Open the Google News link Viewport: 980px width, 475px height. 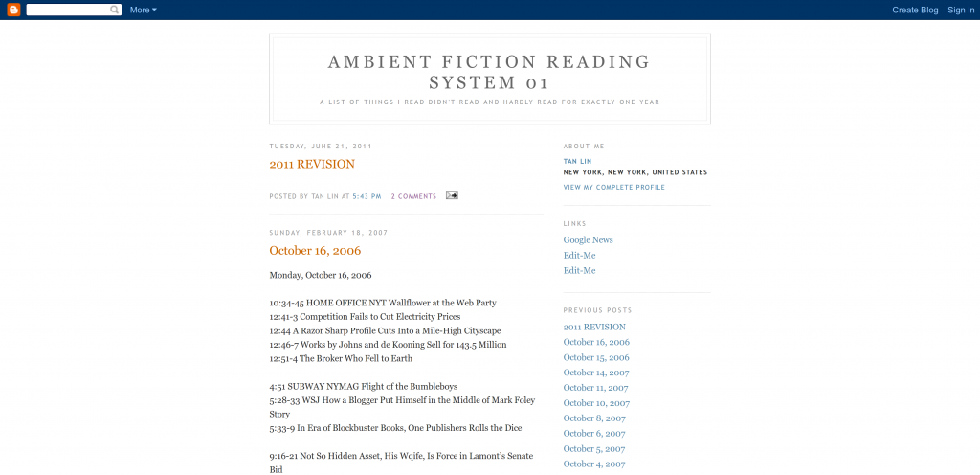click(589, 240)
